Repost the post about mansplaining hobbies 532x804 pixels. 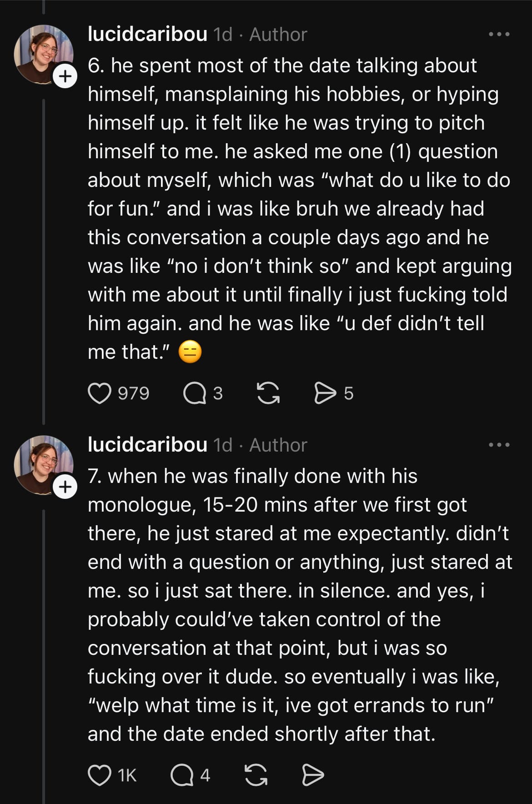coord(268,393)
